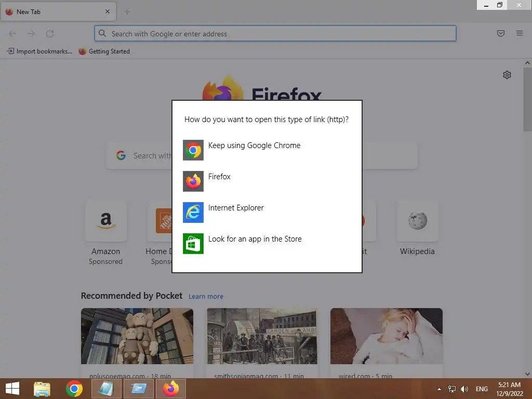The width and height of the screenshot is (532, 399).
Task: Open the network tray icon
Action: point(452,389)
